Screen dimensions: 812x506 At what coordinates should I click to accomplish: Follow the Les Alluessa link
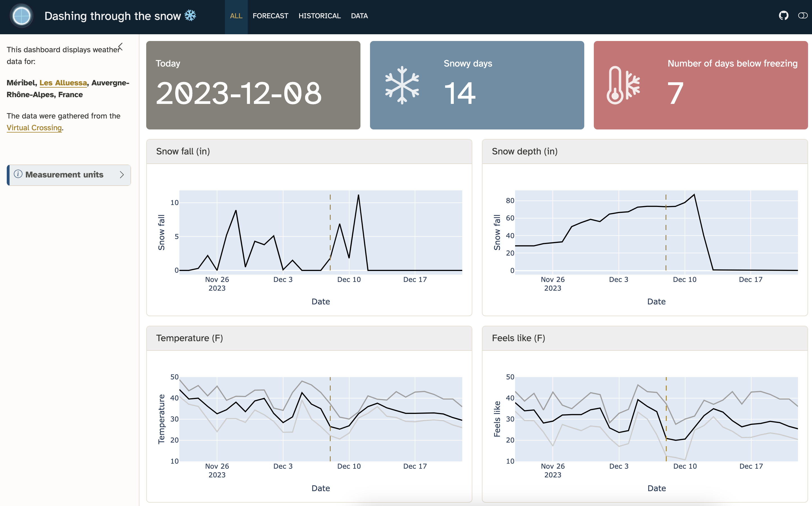(63, 83)
